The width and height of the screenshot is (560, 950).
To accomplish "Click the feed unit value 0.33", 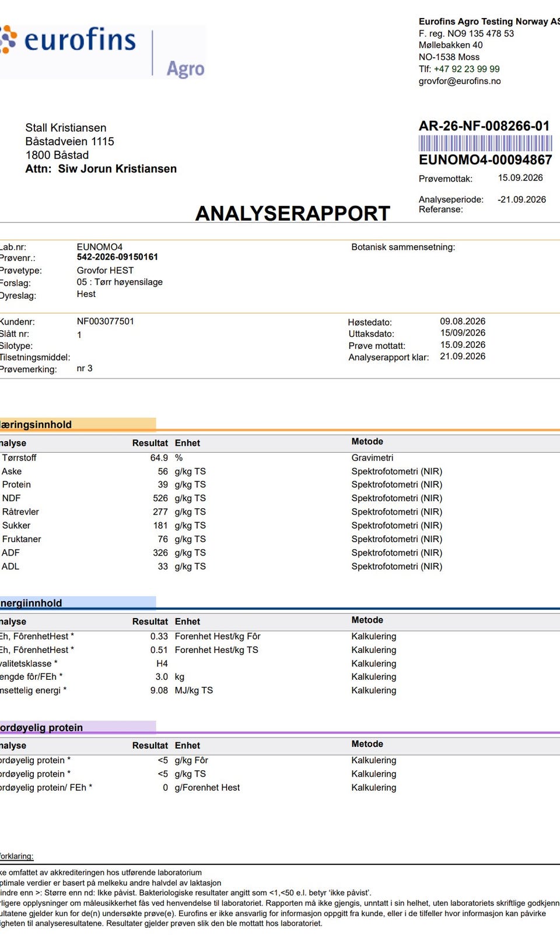I will [x=159, y=637].
